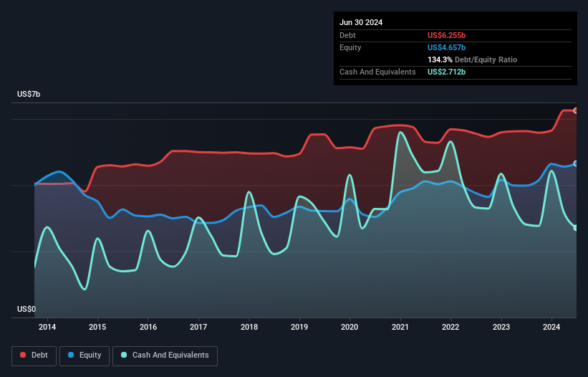This screenshot has width=588, height=377.
Task: Click the US$7b y-axis label
Action: pos(29,94)
